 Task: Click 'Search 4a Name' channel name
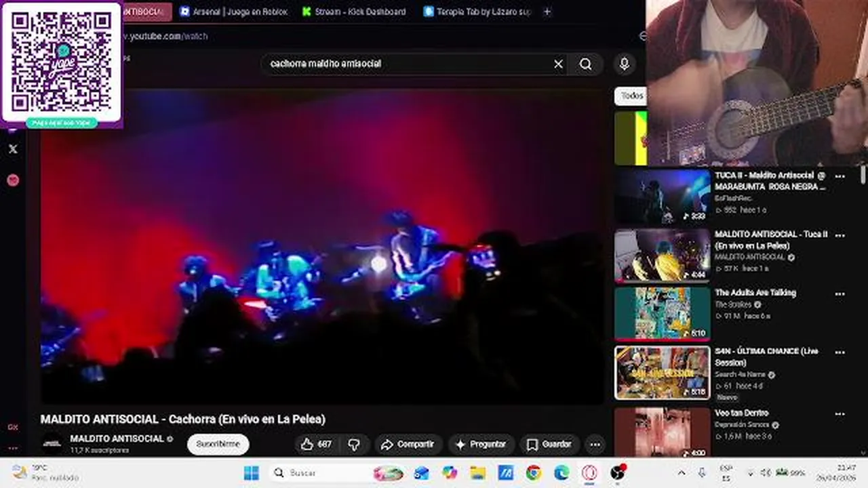(741, 375)
